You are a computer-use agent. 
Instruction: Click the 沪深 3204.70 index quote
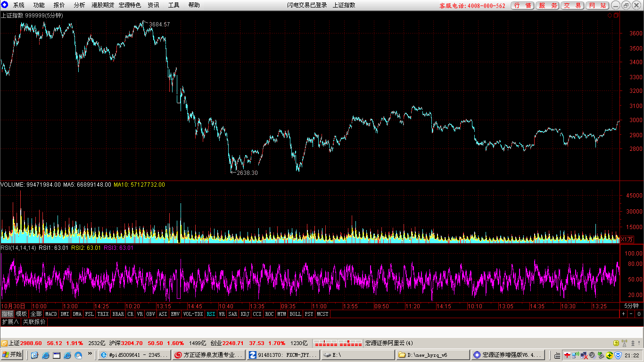[x=126, y=343]
